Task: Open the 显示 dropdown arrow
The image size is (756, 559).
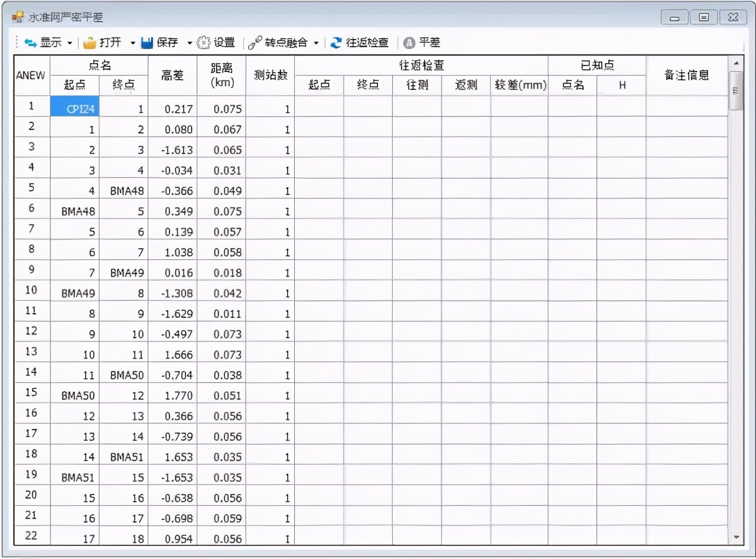Action: tap(70, 43)
